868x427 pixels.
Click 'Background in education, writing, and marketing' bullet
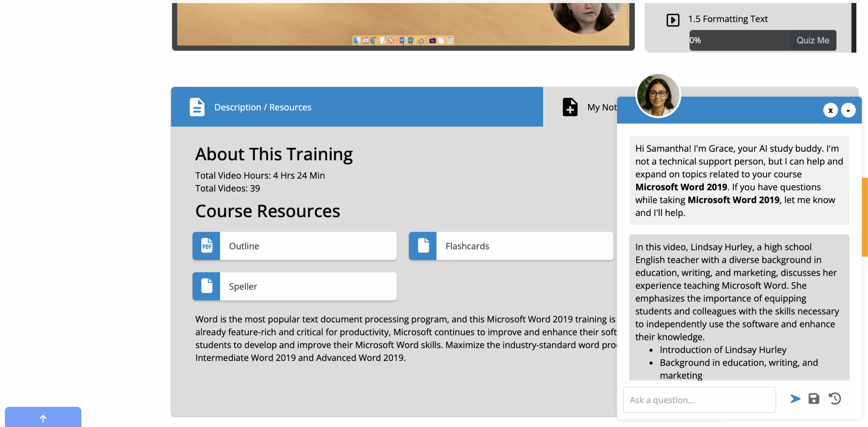(x=738, y=369)
